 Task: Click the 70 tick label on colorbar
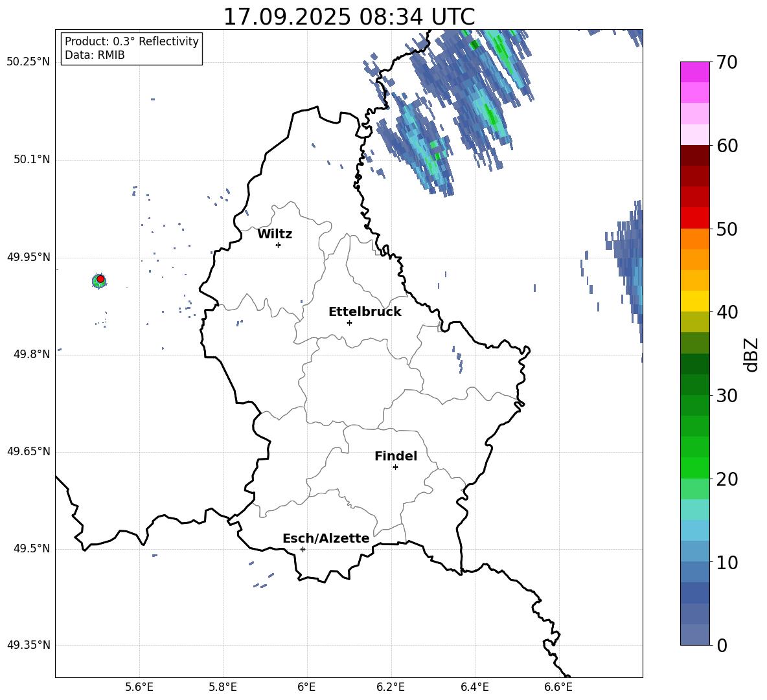click(x=727, y=63)
